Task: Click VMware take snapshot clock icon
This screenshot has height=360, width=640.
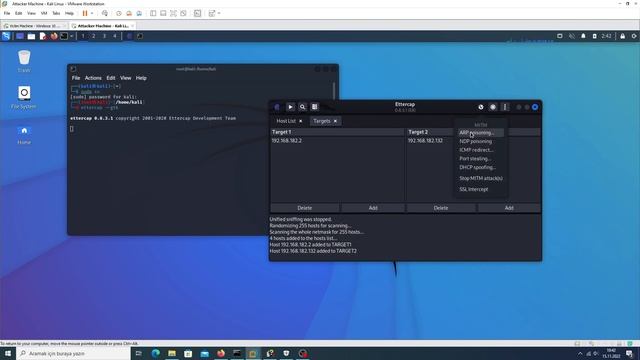Action: (119, 13)
